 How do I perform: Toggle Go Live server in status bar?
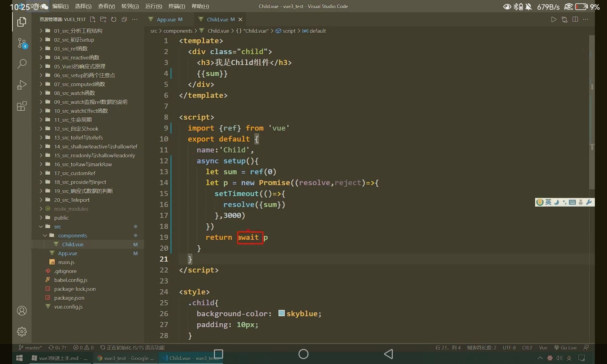point(565,348)
